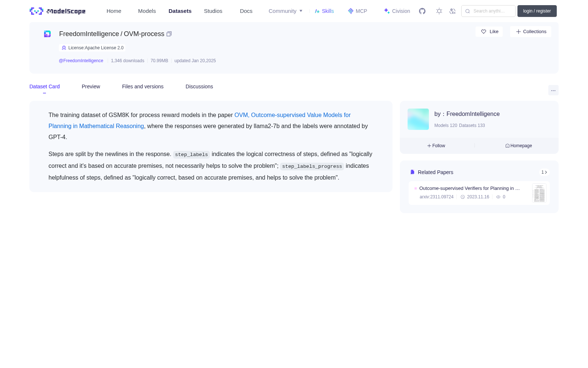Open the @FreedomIntelligence profile link
This screenshot has height=368, width=588.
[x=81, y=61]
